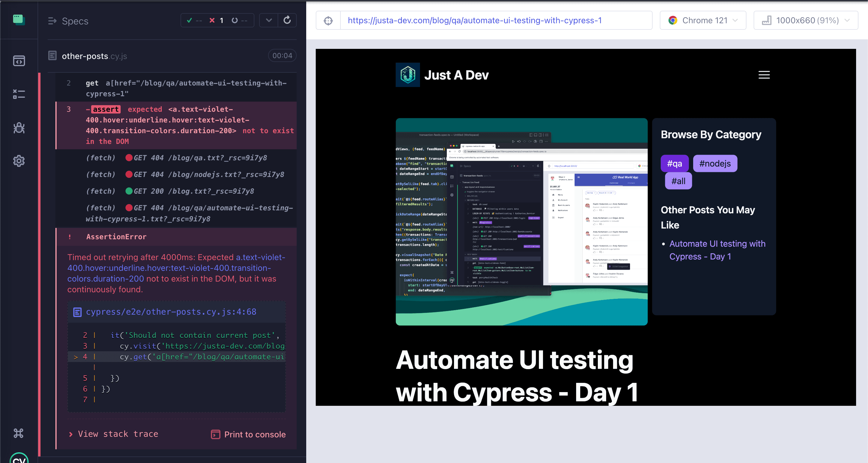This screenshot has width=868, height=463.
Task: Click Print to console button
Action: (248, 434)
